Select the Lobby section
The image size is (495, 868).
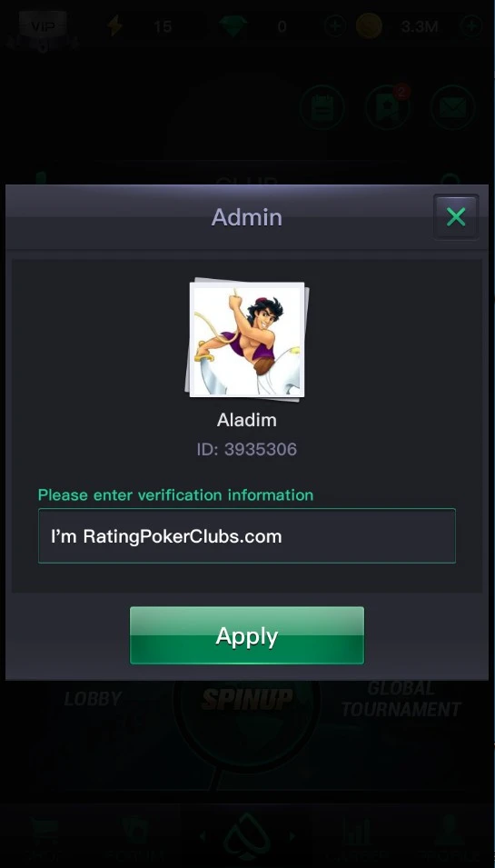point(93,699)
